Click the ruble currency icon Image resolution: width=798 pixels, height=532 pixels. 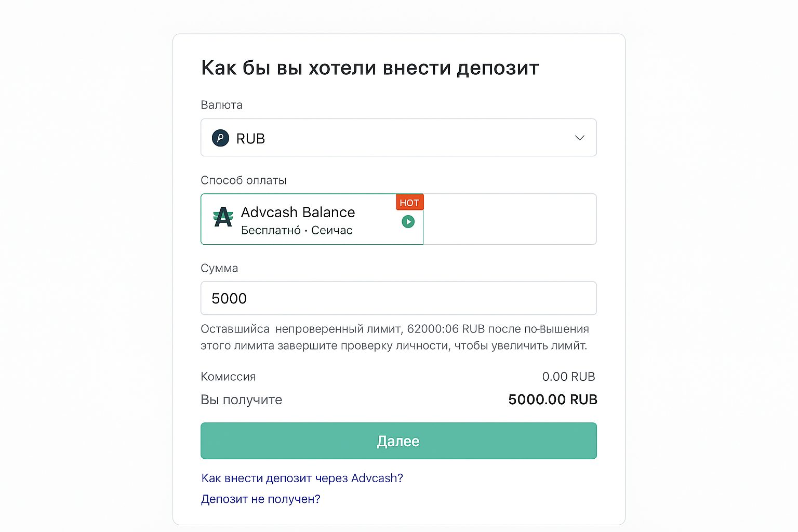220,138
